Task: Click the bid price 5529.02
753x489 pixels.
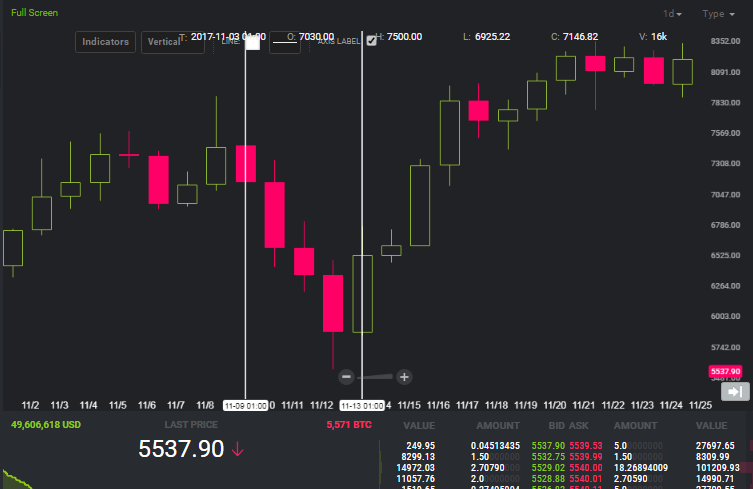Action: point(548,468)
